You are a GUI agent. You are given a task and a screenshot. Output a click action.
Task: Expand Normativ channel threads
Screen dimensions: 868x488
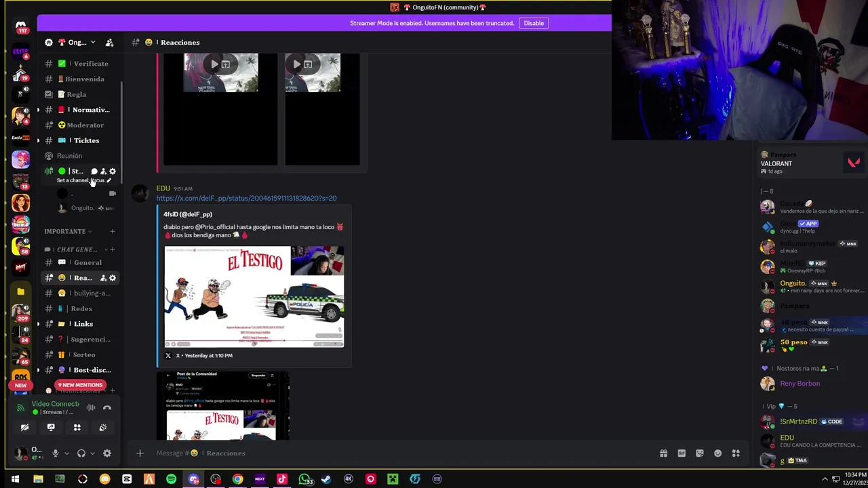pyautogui.click(x=38, y=110)
